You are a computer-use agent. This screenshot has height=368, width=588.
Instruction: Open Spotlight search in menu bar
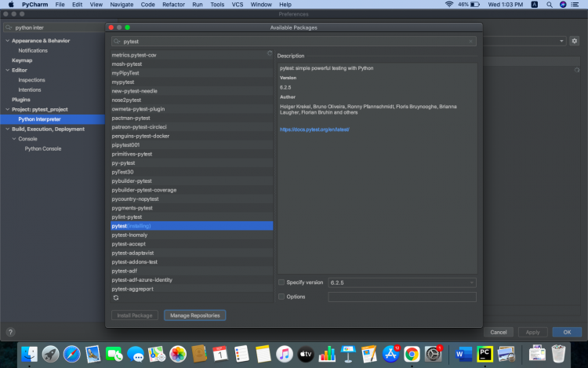coord(550,5)
